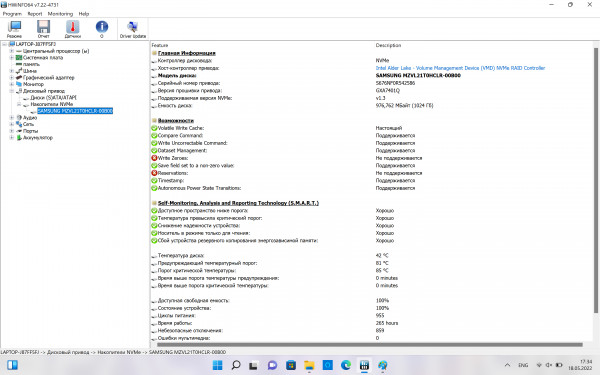Image resolution: width=600 pixels, height=375 pixels.
Task: Click the Системная плата motherboard icon
Action: [x=19, y=58]
